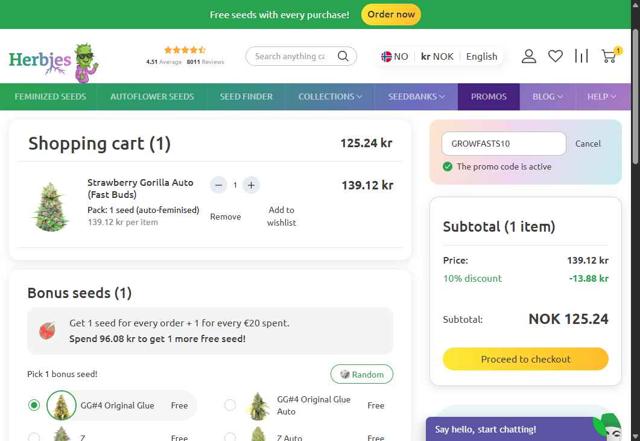Remove Strawberry Gorilla Auto from cart
The width and height of the screenshot is (640, 441).
point(225,217)
